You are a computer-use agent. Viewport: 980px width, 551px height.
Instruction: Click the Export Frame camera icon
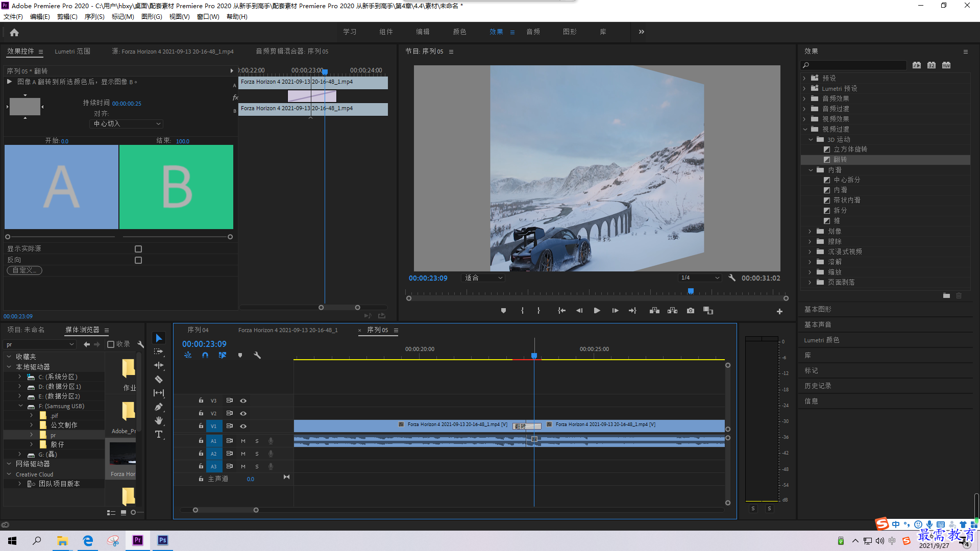[690, 310]
